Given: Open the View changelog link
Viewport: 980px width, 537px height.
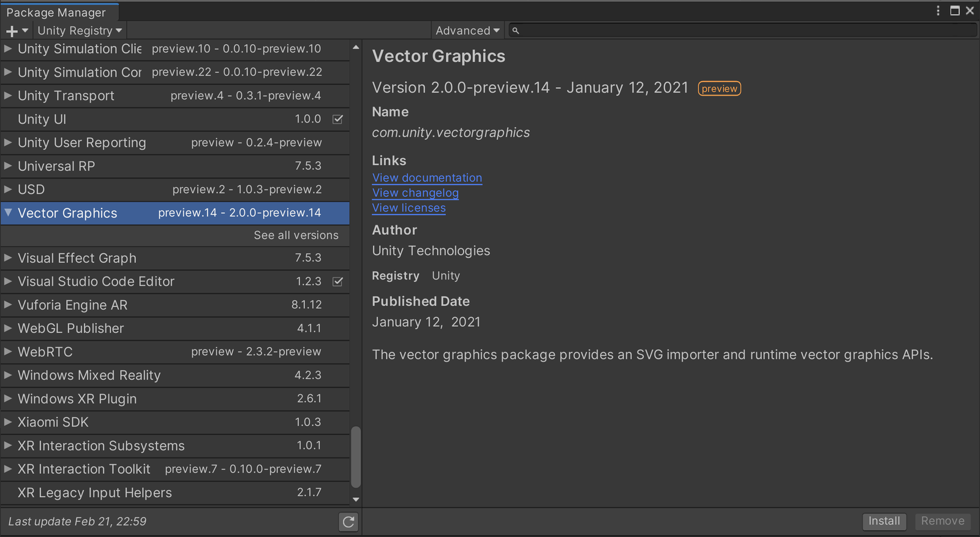Looking at the screenshot, I should pyautogui.click(x=415, y=192).
